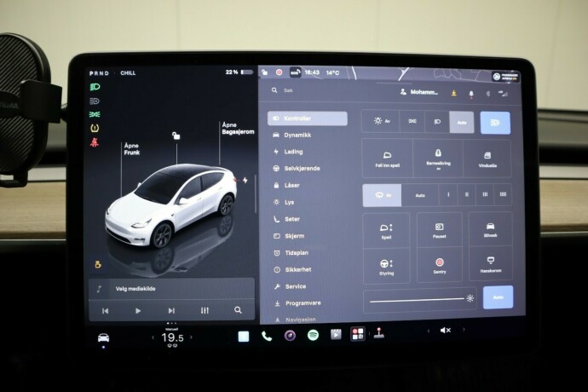Tap the lock icon in status bar

pos(265,72)
